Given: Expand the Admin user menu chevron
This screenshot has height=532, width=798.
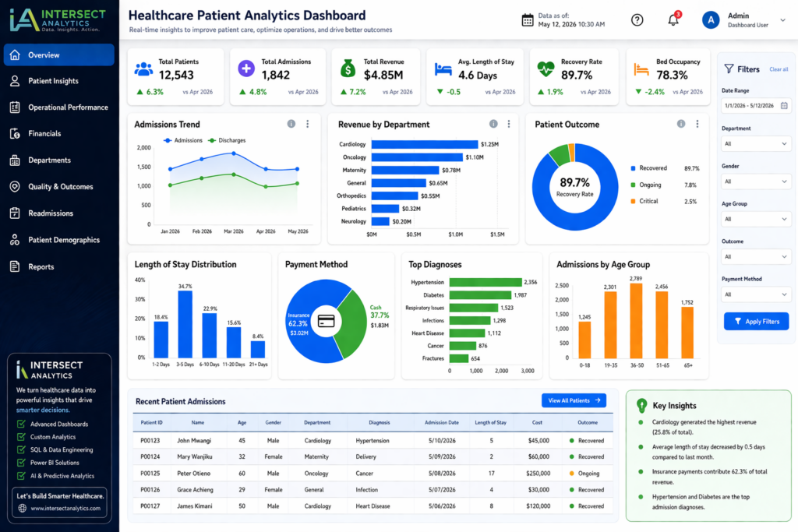Looking at the screenshot, I should pyautogui.click(x=782, y=20).
